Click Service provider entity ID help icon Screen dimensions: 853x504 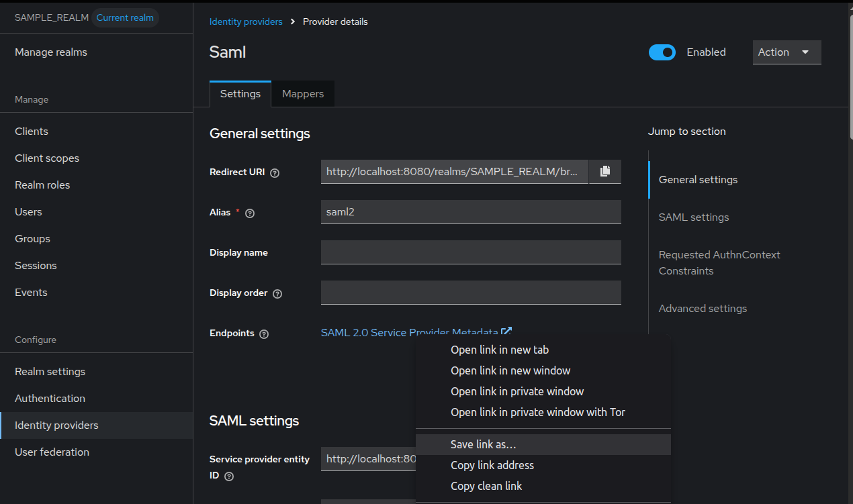pos(229,476)
